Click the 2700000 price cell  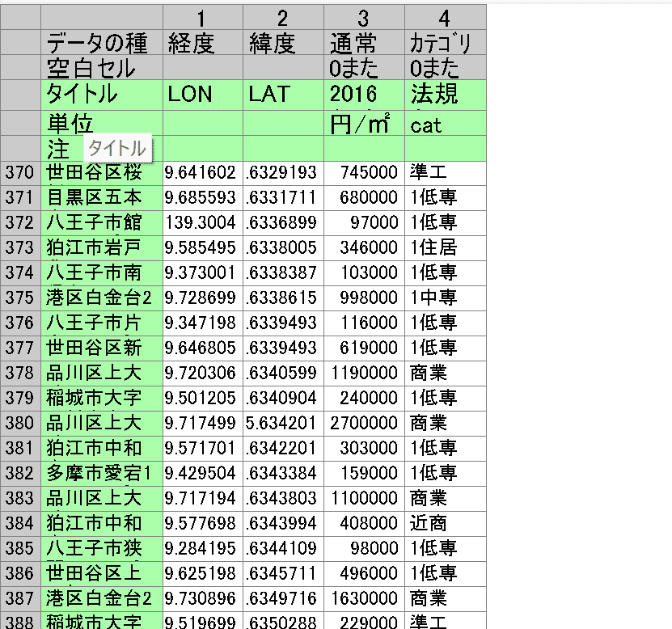(x=364, y=424)
